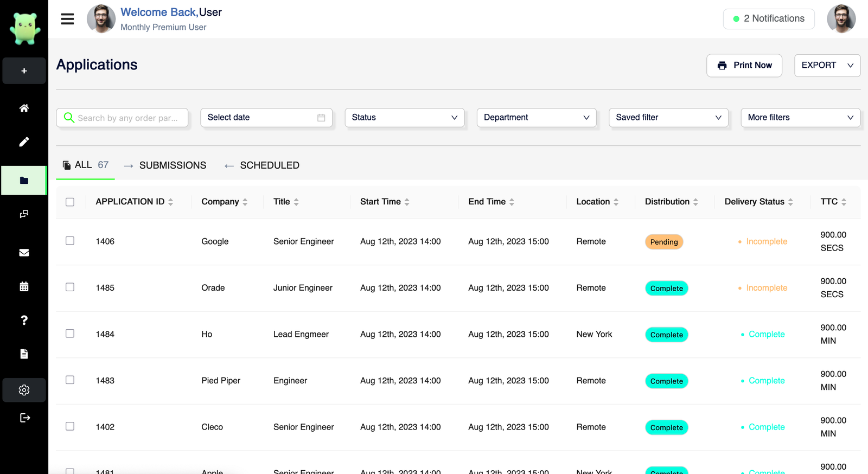Open the home icon in sidebar
868x474 pixels.
(x=24, y=108)
